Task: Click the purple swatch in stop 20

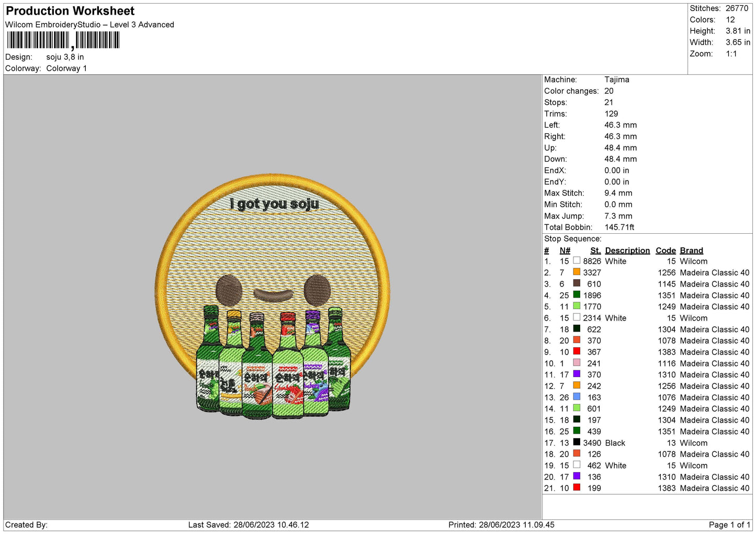Action: tap(577, 476)
